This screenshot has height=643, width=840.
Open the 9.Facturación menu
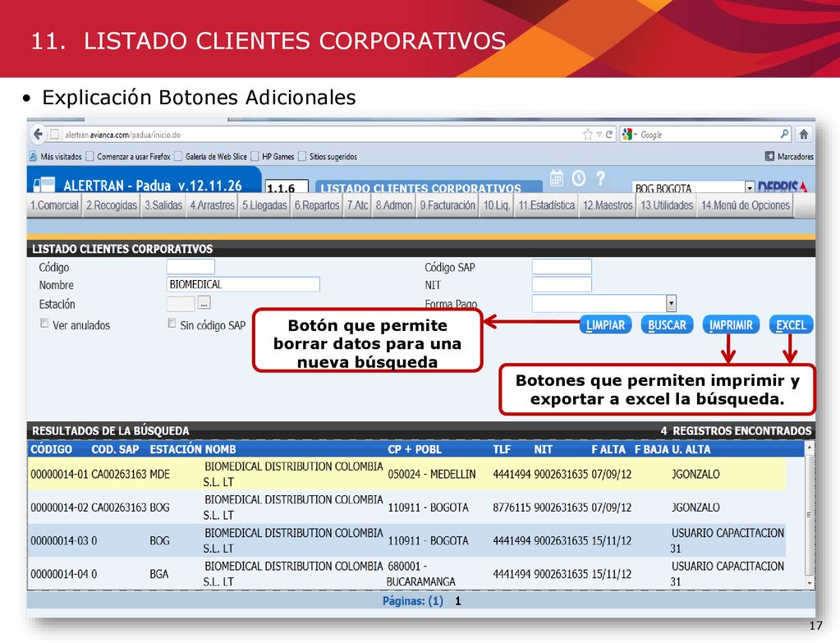click(448, 205)
